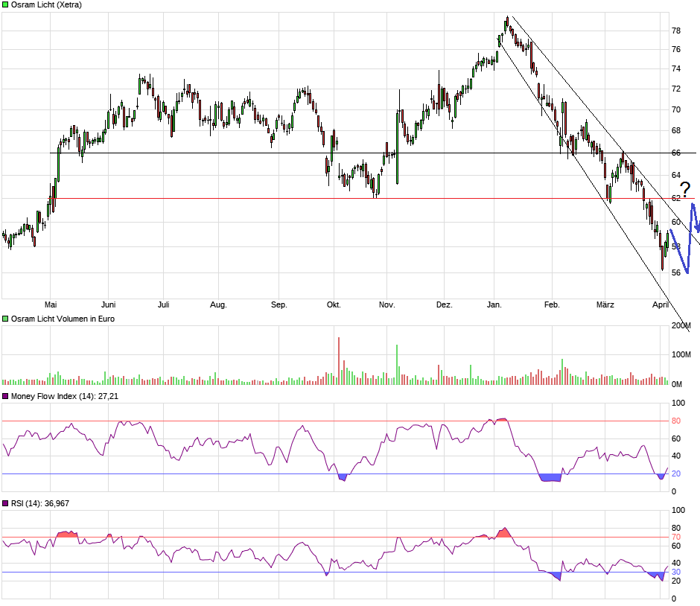Click the volume scale label 100M
This screenshot has width=700, height=606.
point(681,355)
